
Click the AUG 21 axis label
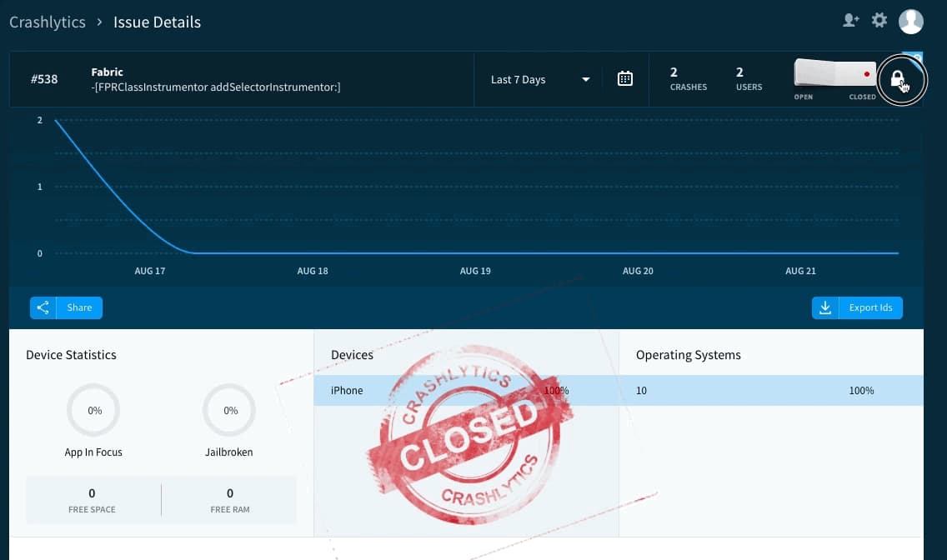tap(800, 271)
